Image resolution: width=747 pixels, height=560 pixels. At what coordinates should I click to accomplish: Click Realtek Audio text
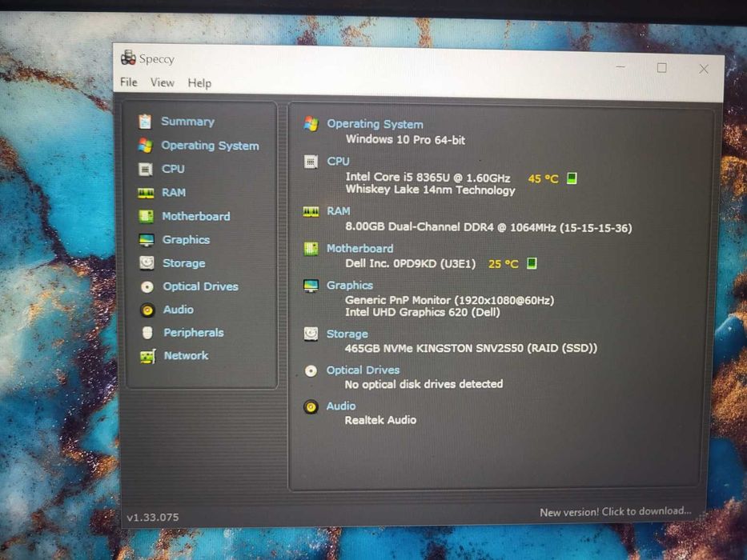(x=380, y=420)
